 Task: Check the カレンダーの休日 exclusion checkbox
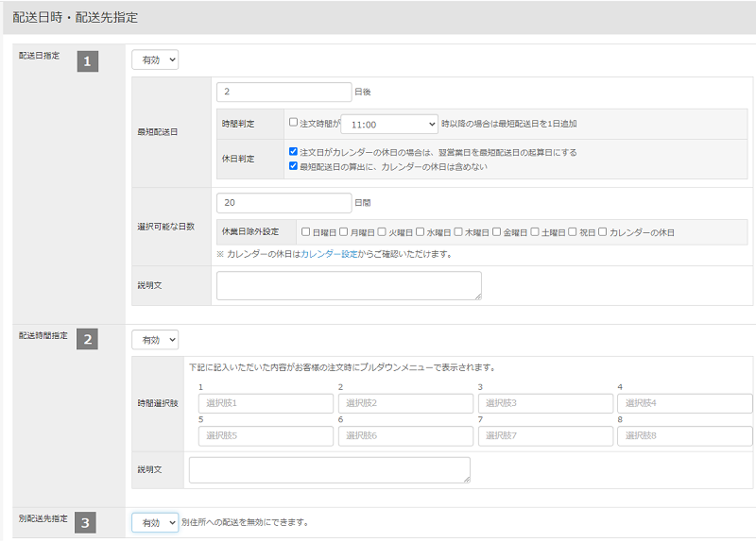pos(603,232)
